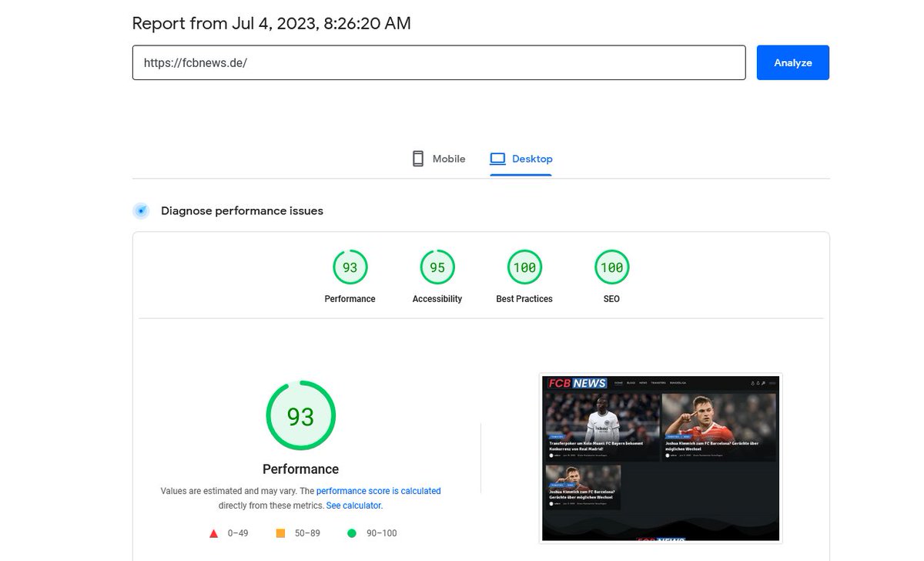Click the 'SEO' label

tap(611, 299)
